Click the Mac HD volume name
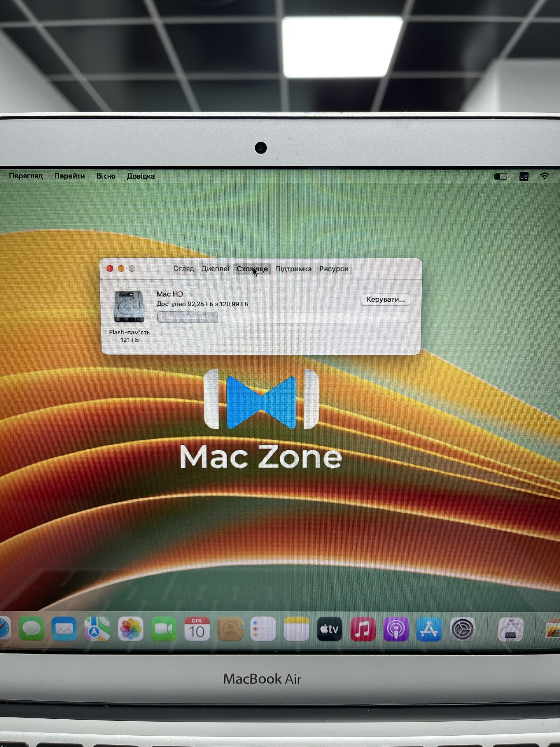The height and width of the screenshot is (747, 560). [170, 294]
